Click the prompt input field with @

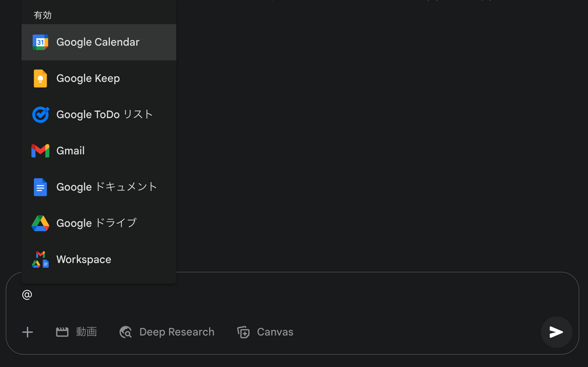click(x=292, y=295)
